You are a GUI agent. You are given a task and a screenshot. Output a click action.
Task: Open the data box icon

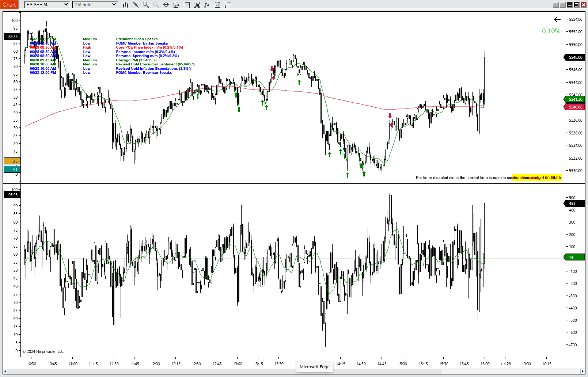(x=176, y=5)
